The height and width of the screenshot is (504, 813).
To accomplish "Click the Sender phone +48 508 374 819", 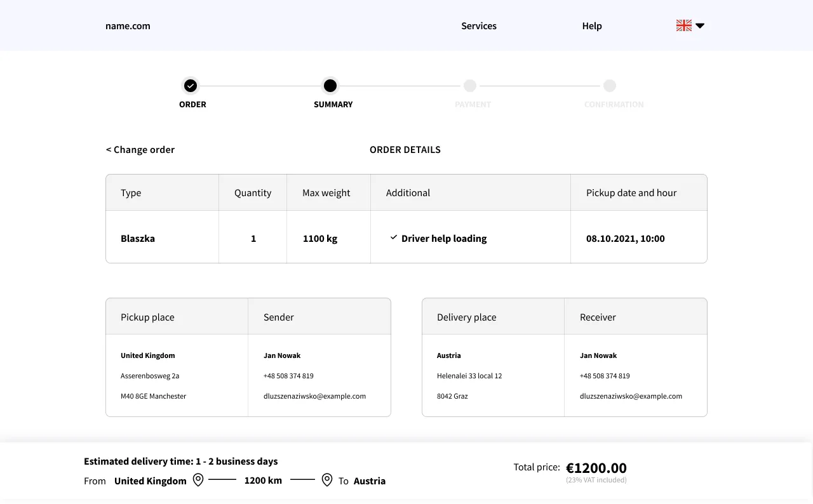I will tap(288, 376).
